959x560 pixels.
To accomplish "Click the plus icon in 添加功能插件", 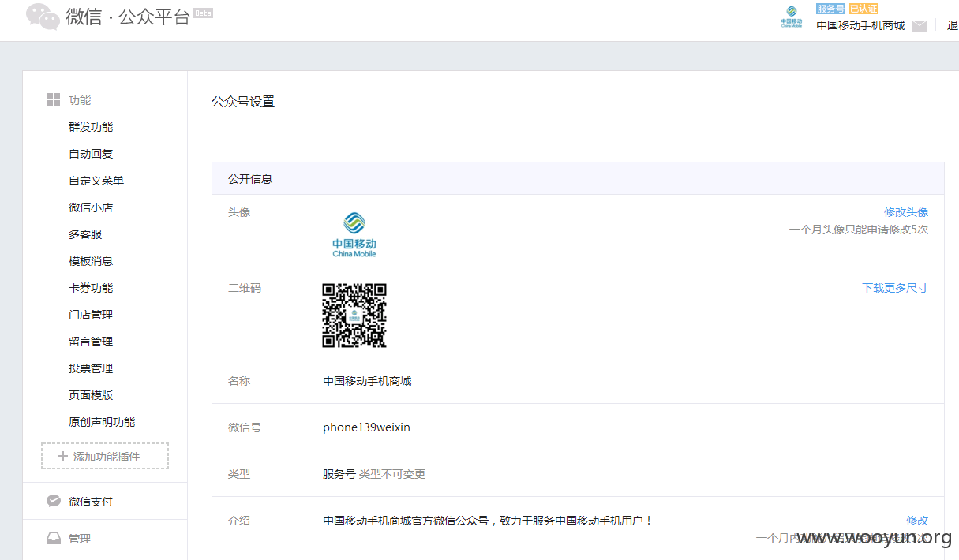I will tap(63, 456).
